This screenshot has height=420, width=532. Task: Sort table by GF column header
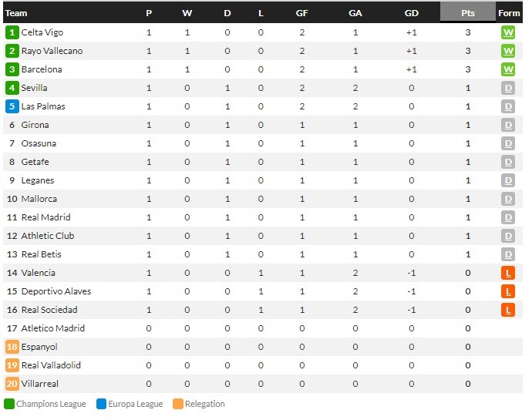pyautogui.click(x=301, y=13)
